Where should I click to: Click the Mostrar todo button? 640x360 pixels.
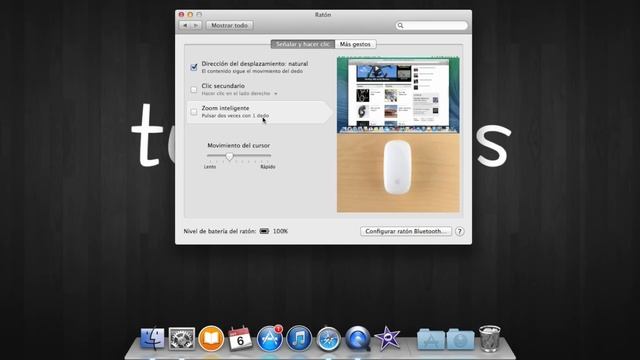229,25
